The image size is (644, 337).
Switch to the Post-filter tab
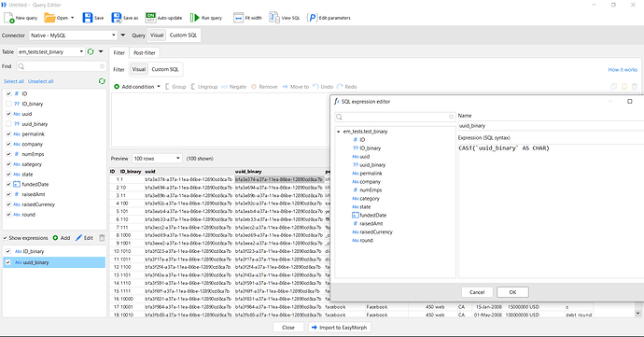[145, 52]
